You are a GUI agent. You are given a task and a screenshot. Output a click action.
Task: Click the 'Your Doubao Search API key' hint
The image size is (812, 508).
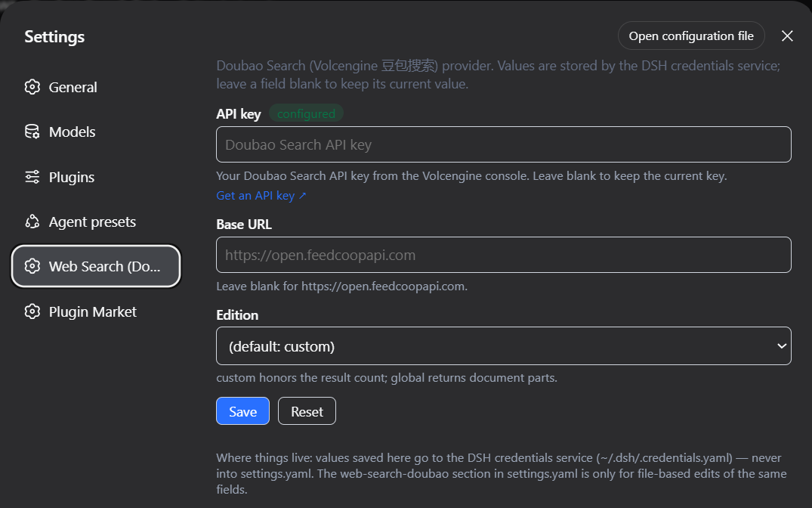point(472,176)
